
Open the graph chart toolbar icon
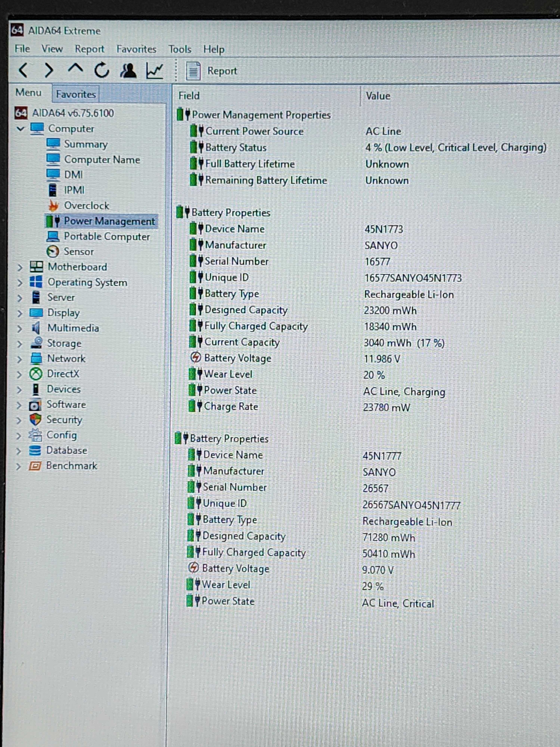(155, 71)
